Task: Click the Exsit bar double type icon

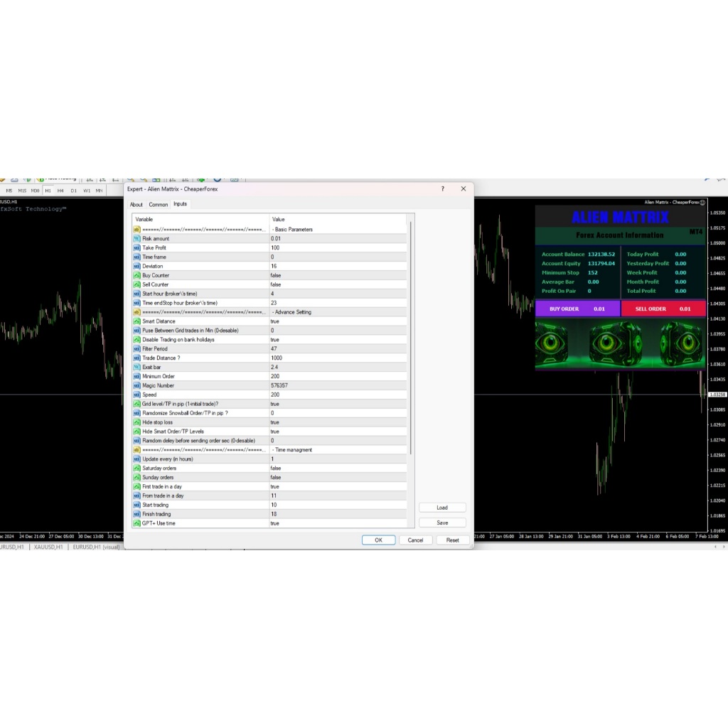Action: [x=136, y=367]
